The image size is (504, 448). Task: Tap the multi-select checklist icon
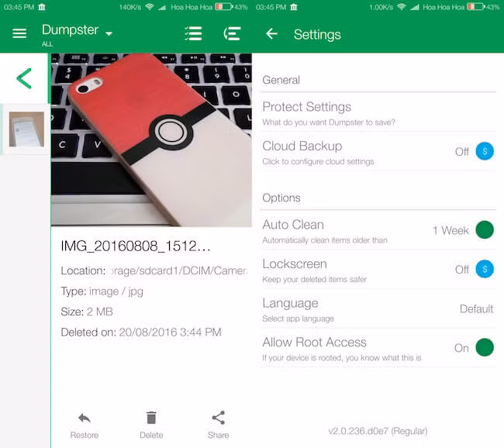(193, 34)
